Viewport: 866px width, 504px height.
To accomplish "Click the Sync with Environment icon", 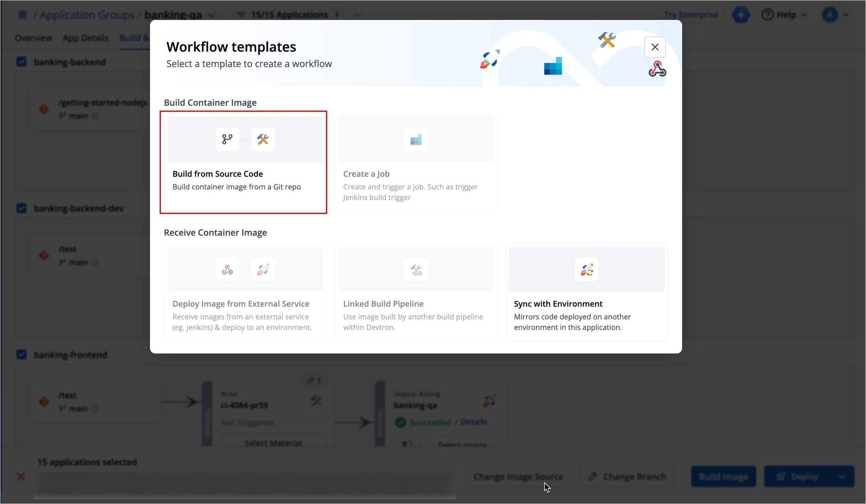I will click(x=586, y=269).
